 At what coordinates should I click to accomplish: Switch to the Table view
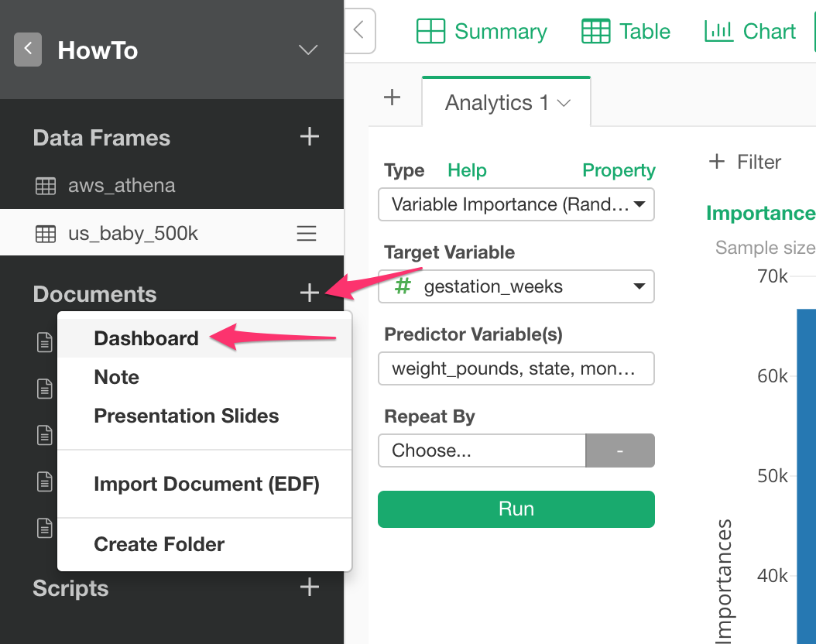click(626, 31)
